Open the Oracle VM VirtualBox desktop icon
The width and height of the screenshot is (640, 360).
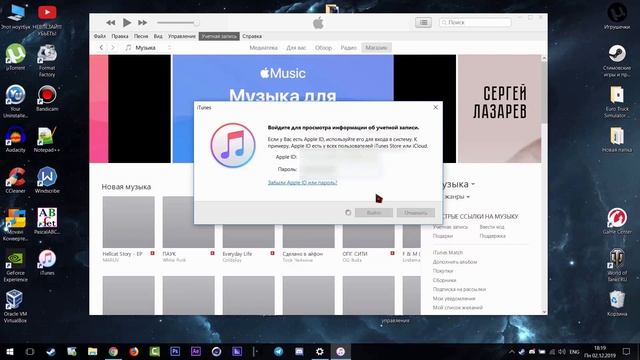[x=15, y=306]
